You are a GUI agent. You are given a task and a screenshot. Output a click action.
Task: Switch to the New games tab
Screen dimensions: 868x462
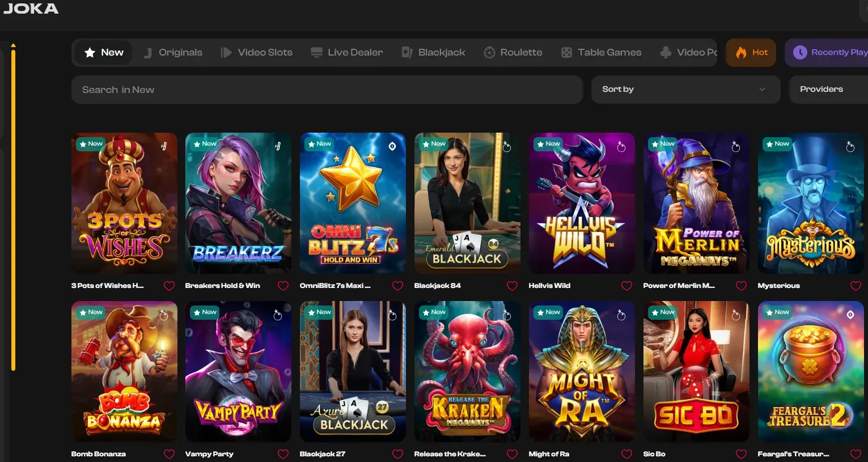point(103,52)
